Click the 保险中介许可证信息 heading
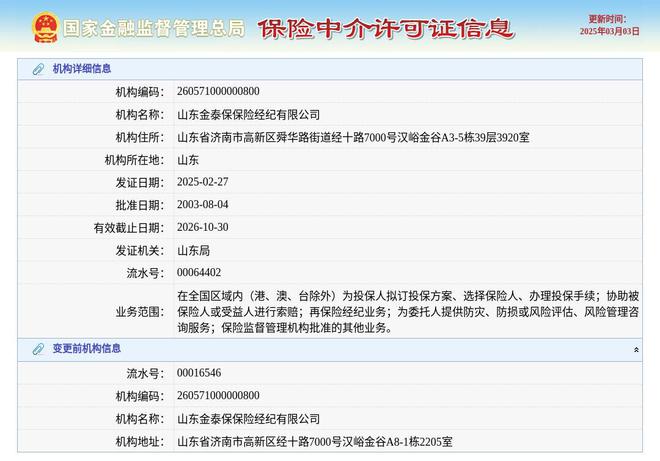Viewport: 660px width, 461px height. [386, 29]
